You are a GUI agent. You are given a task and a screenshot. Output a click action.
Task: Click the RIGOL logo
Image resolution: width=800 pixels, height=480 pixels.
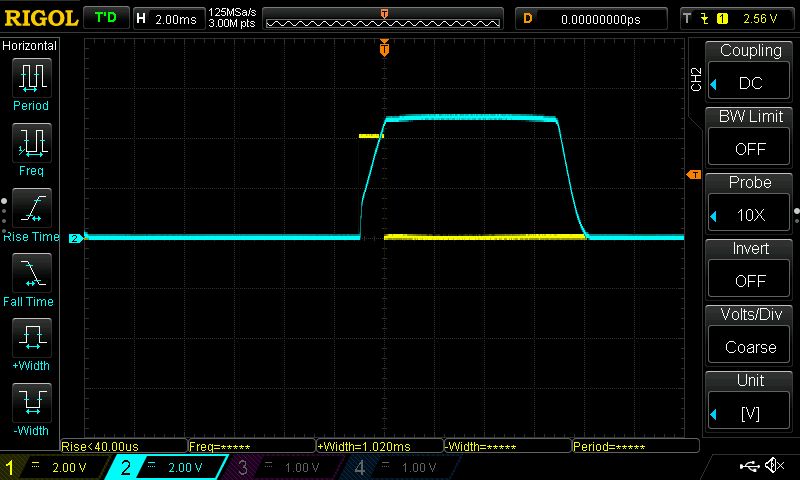41,18
